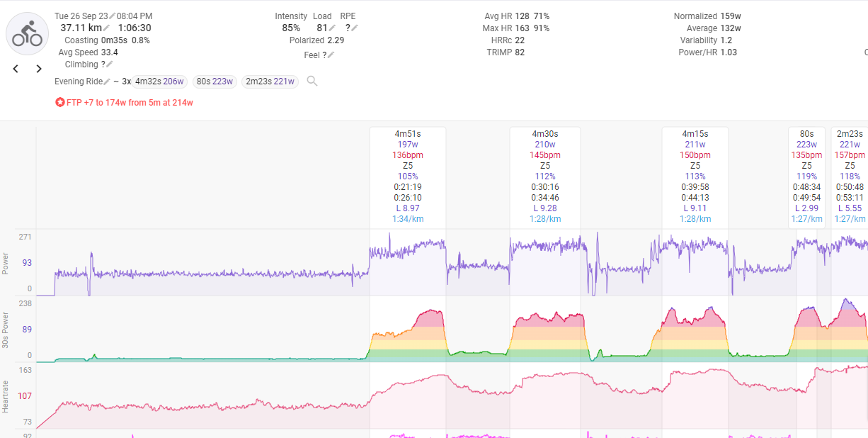This screenshot has height=438, width=868.
Task: Select the 4m51s 197w interval card
Action: pos(408,176)
